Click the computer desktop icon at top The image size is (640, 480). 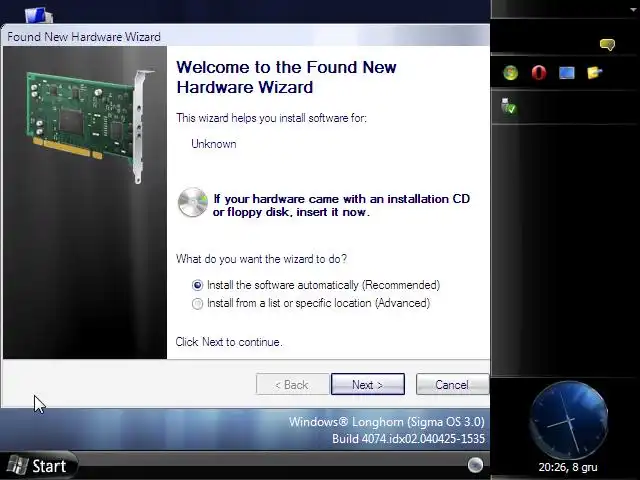[39, 16]
